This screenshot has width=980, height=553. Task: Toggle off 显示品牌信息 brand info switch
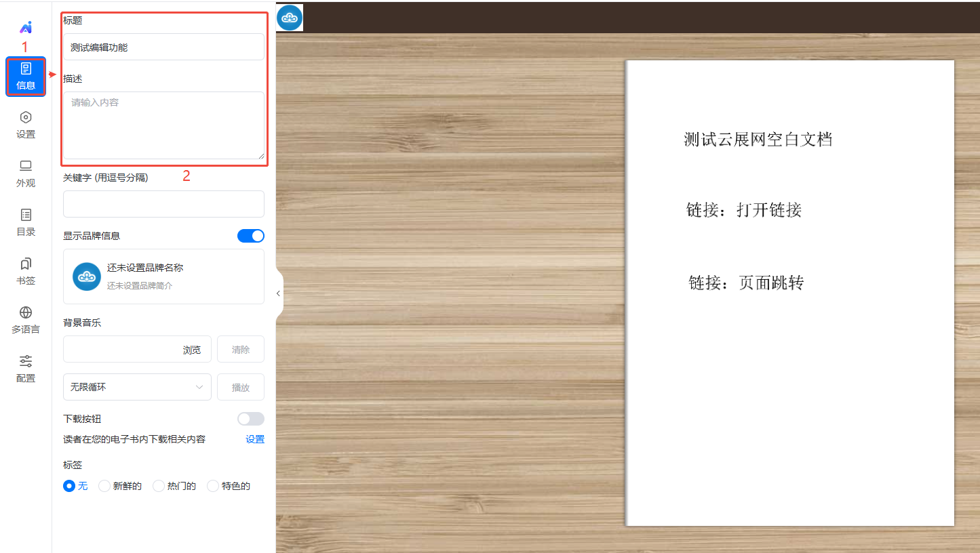(x=250, y=236)
